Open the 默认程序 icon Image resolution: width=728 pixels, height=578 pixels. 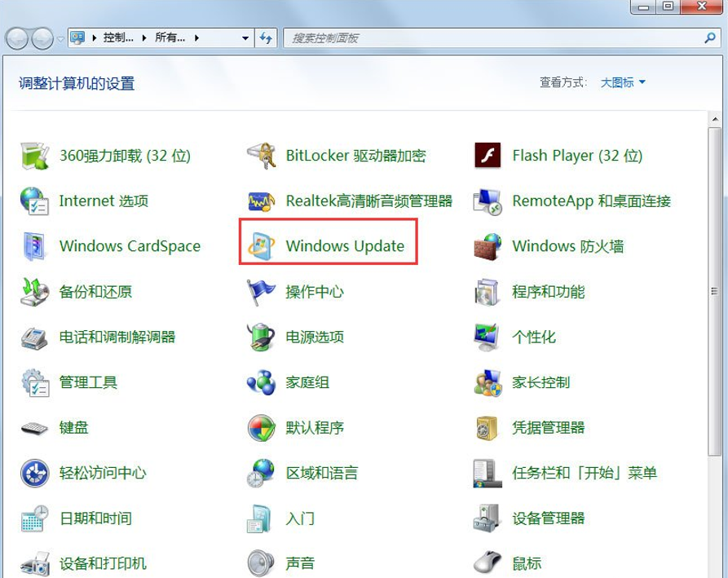[x=262, y=427]
